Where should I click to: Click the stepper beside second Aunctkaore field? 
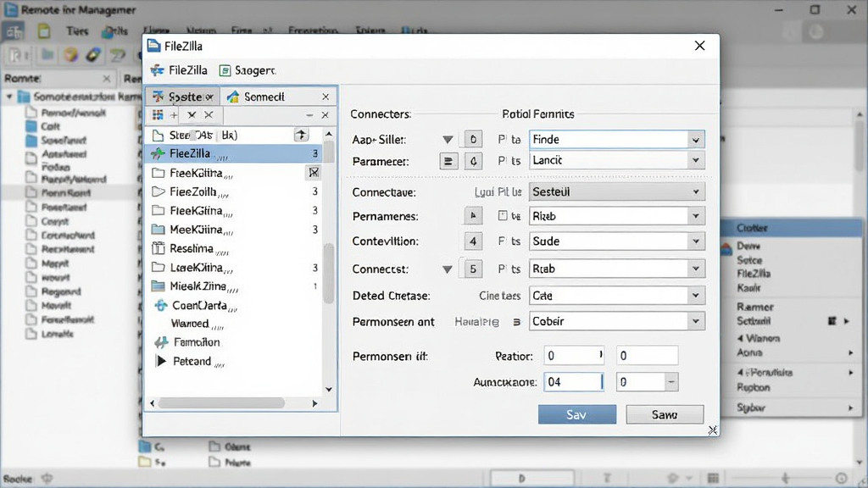point(671,382)
